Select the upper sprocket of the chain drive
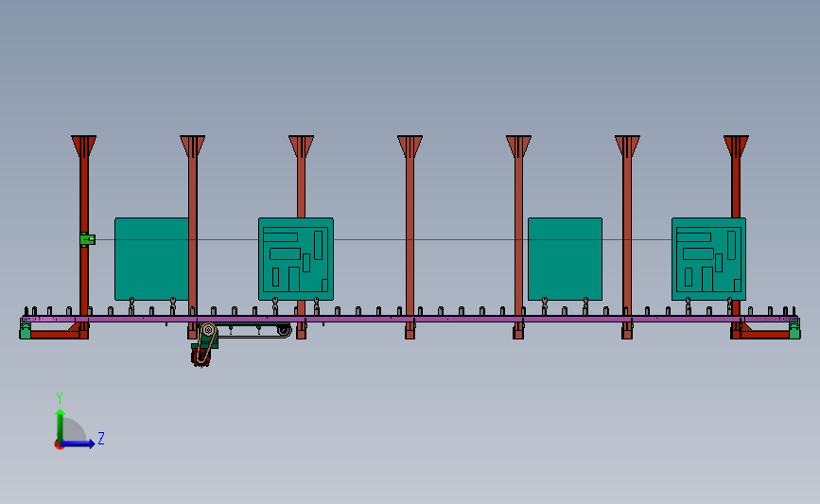 coord(209,330)
